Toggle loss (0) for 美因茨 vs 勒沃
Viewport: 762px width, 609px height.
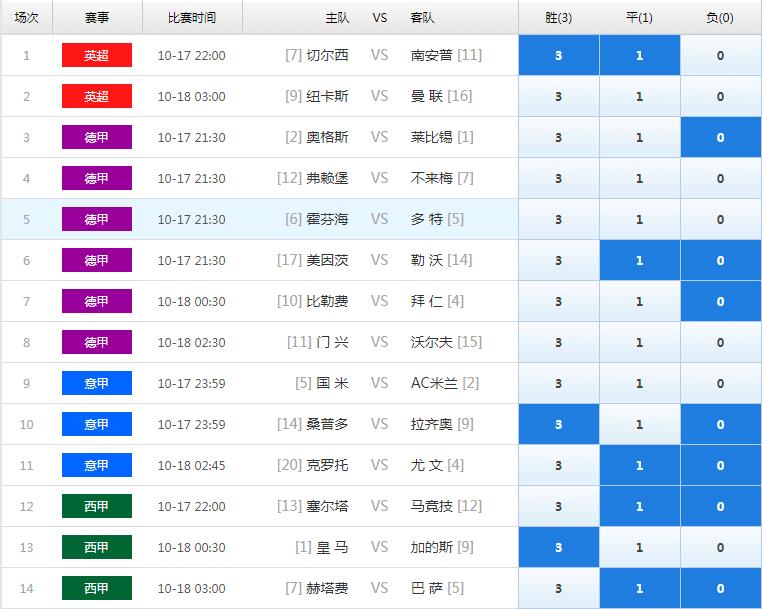click(721, 260)
